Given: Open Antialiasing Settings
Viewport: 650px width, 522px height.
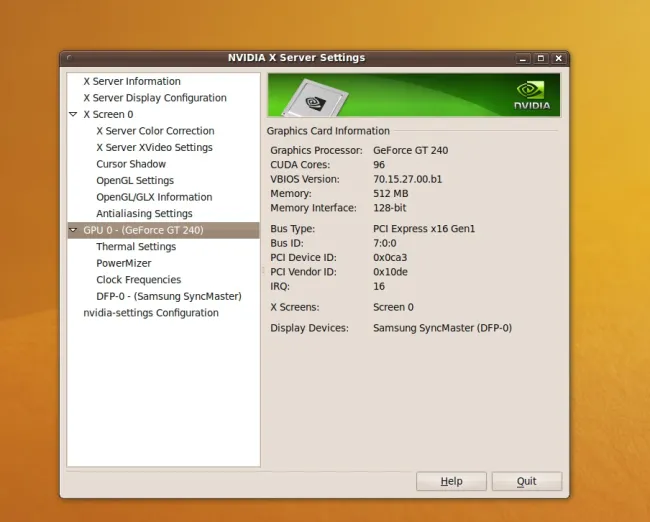Looking at the screenshot, I should click(x=144, y=214).
